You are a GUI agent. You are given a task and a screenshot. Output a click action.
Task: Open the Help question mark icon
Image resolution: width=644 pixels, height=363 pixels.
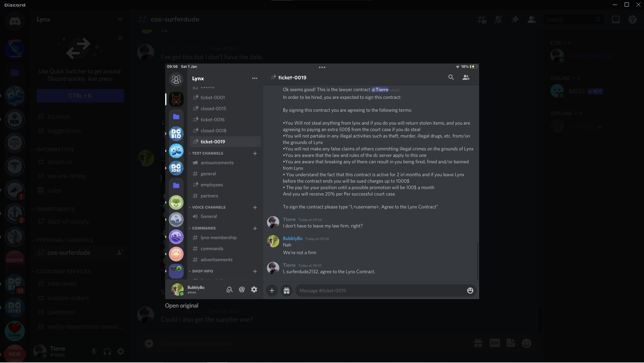[x=633, y=19]
